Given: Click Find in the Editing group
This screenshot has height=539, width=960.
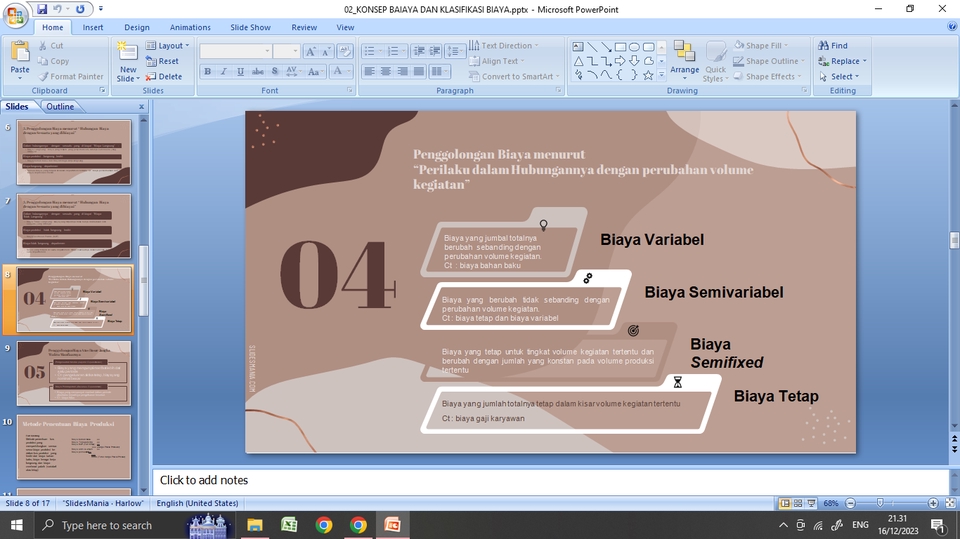Looking at the screenshot, I should click(833, 45).
